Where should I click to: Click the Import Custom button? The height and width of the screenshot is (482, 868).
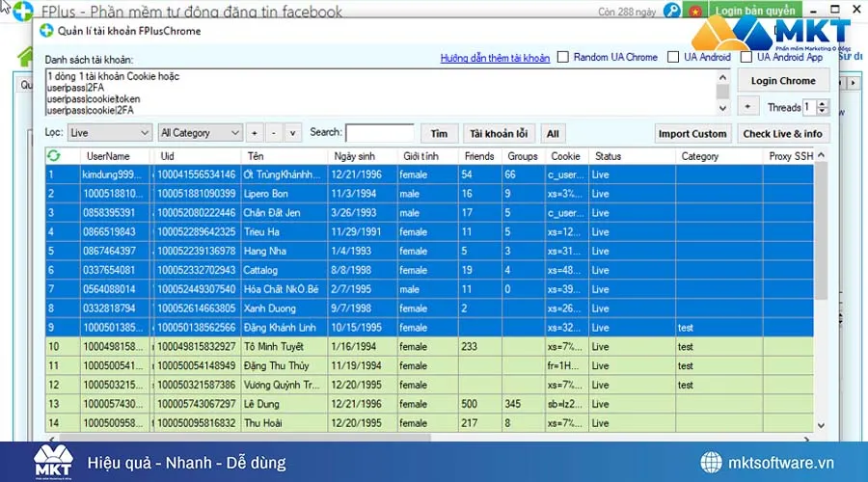692,133
